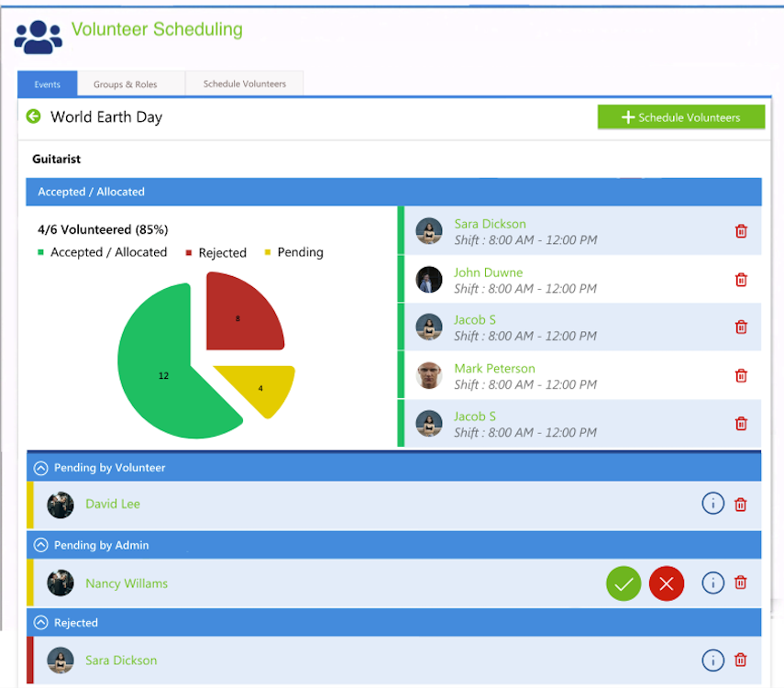
Task: Remove John Duwne using the trash icon
Action: tap(741, 280)
